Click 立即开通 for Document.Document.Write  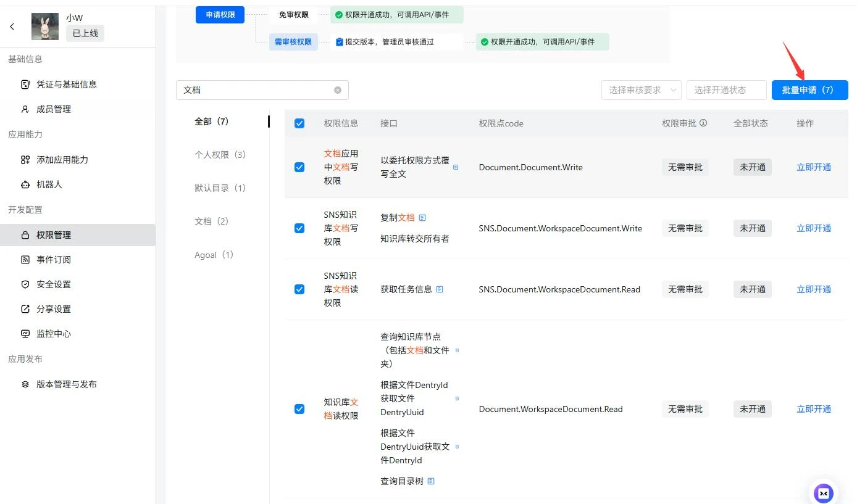tap(813, 167)
